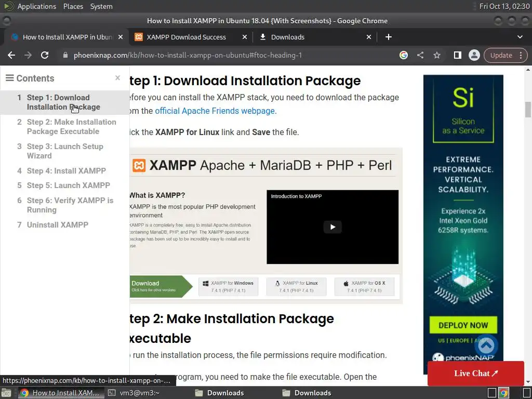The image size is (532, 399).
Task: Click the Contents hamburger menu icon
Action: [9, 78]
